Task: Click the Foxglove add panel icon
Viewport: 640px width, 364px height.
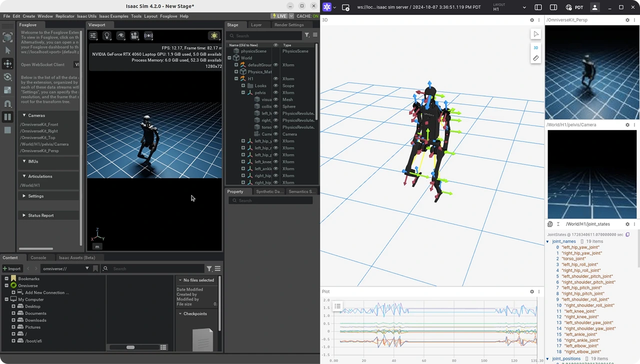Action: click(x=345, y=7)
